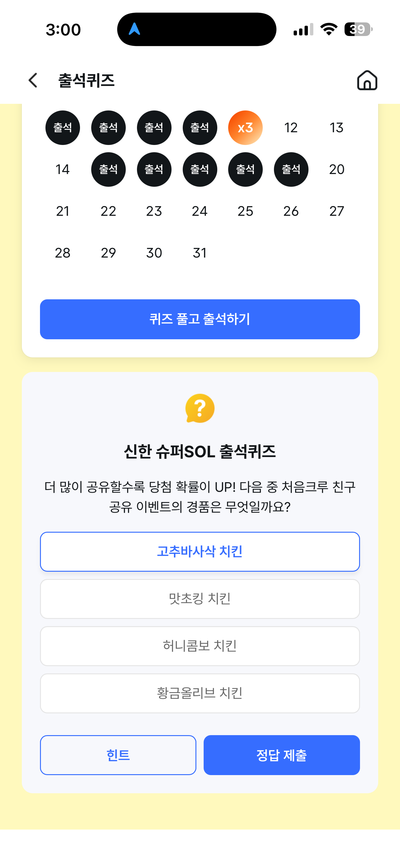Select answer 고추바사삭 치킨
Image resolution: width=400 pixels, height=868 pixels.
(200, 552)
